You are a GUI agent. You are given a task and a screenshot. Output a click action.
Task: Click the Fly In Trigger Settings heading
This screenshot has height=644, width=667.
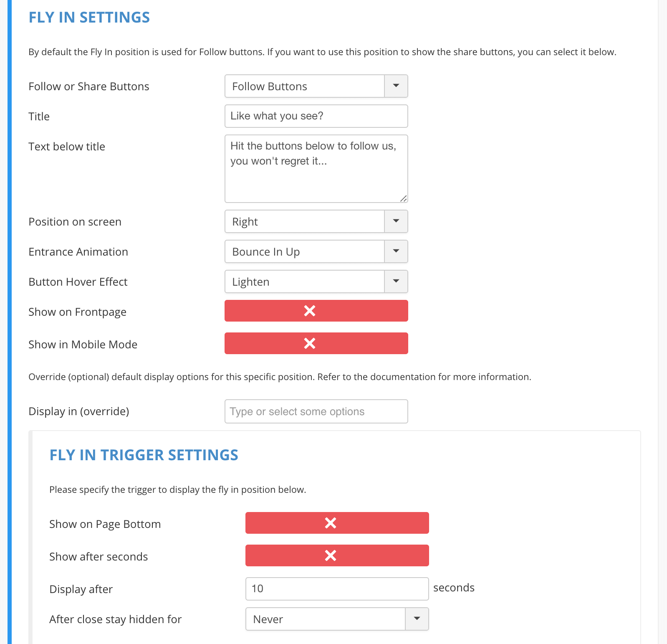coord(144,455)
